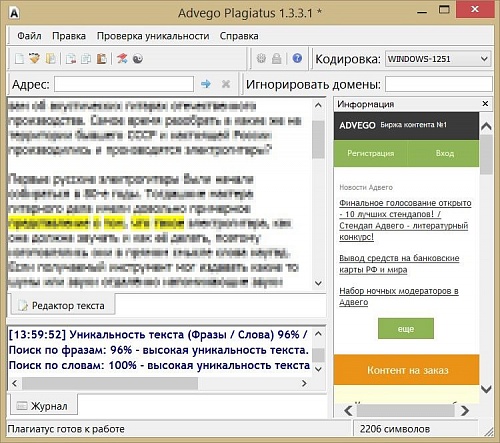Click the green Регистрация button

371,153
